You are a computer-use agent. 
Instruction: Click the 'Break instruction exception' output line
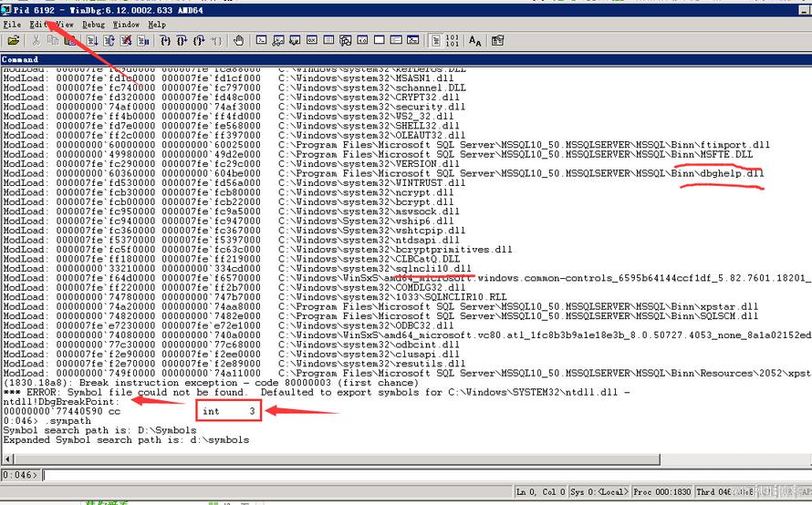click(x=211, y=383)
